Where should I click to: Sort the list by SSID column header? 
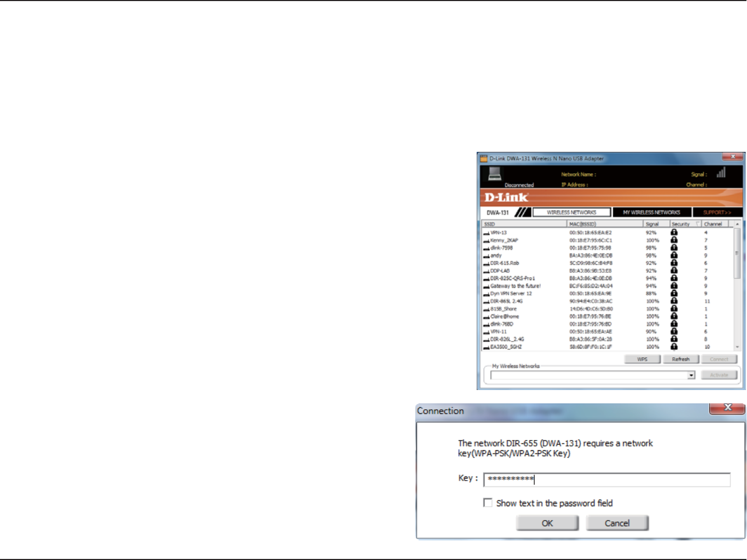point(525,224)
